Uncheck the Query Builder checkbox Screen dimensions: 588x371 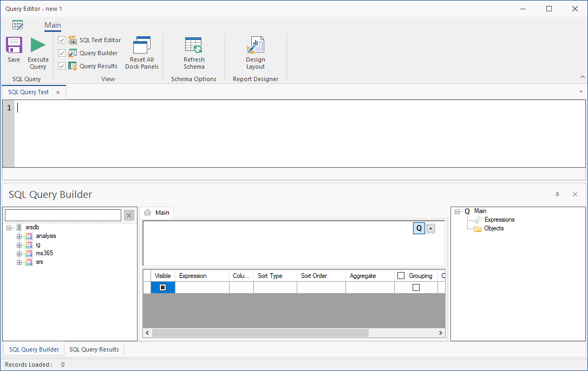(62, 53)
